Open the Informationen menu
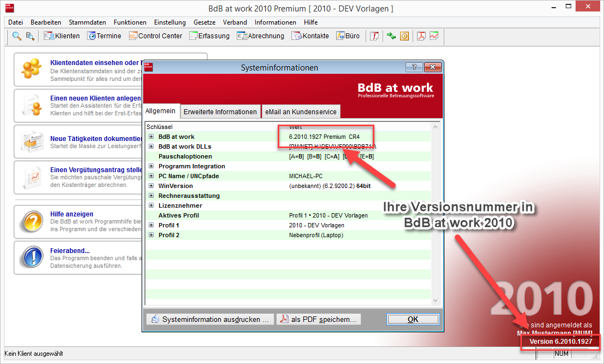This screenshot has width=604, height=364. point(275,22)
